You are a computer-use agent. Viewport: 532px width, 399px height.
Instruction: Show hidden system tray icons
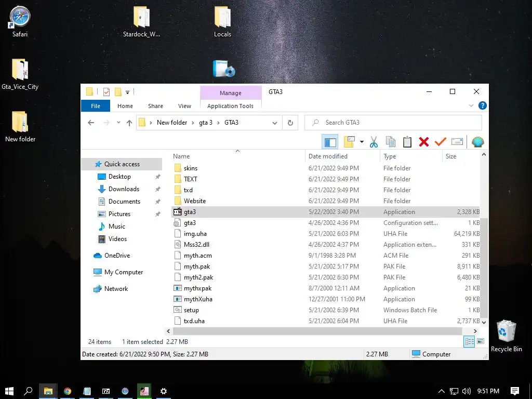(442, 391)
